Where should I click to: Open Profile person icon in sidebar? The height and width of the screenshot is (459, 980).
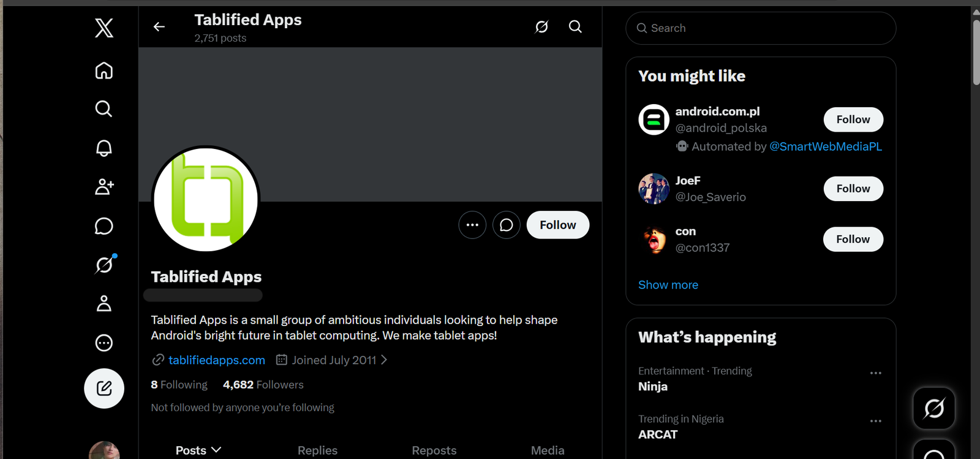point(104,303)
